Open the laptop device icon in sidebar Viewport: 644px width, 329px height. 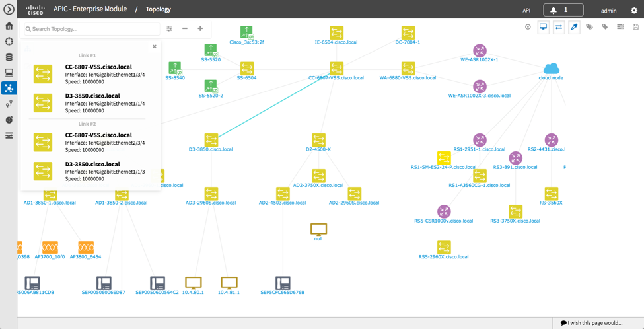click(x=9, y=73)
